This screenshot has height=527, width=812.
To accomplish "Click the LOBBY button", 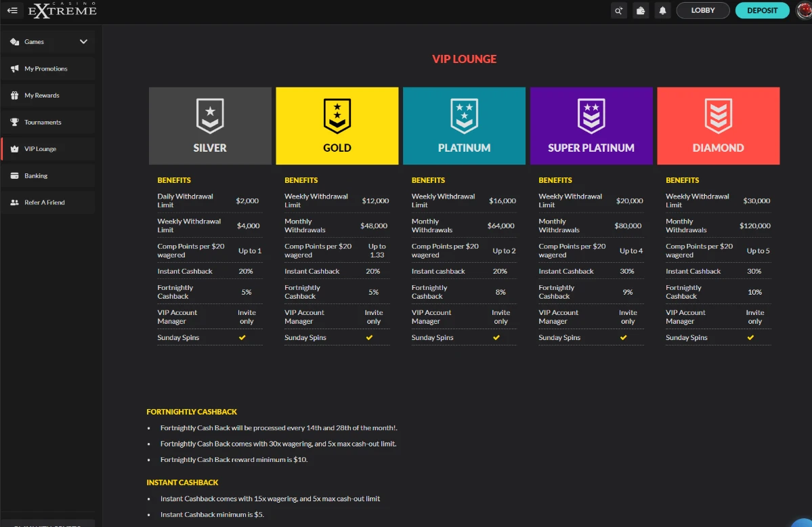I will 703,10.
